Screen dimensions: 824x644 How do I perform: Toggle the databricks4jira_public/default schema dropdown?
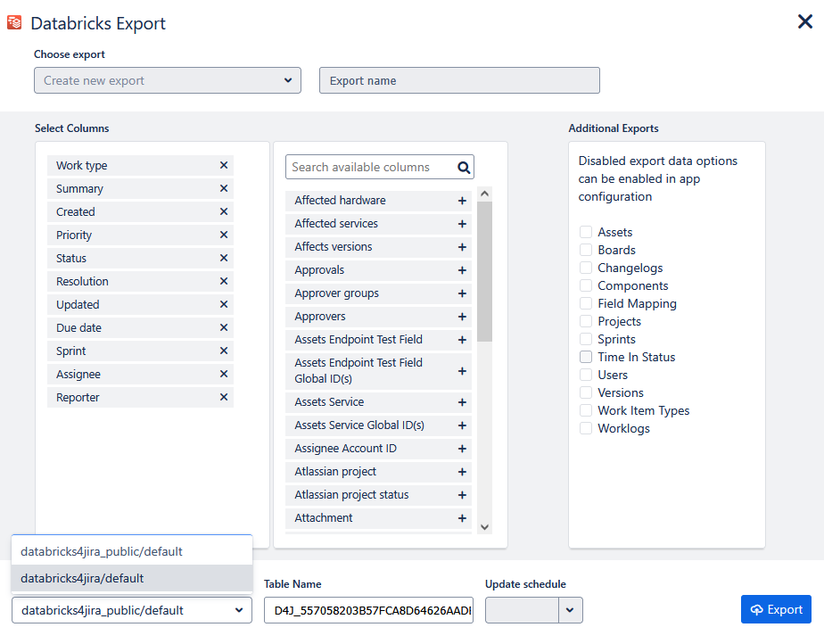tap(132, 610)
